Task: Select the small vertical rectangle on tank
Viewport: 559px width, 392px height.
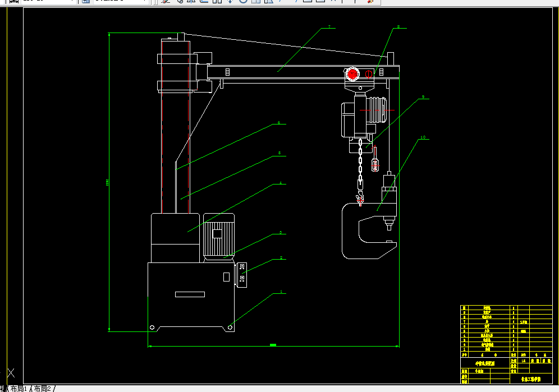Action: pyautogui.click(x=226, y=277)
